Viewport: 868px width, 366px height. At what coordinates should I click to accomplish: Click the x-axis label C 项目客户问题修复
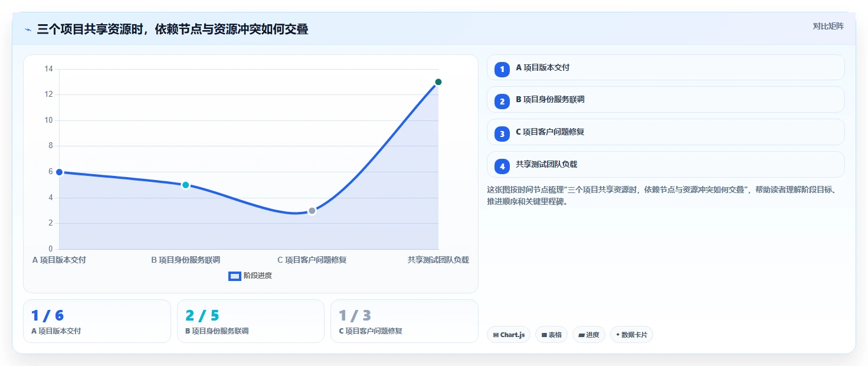coord(312,260)
